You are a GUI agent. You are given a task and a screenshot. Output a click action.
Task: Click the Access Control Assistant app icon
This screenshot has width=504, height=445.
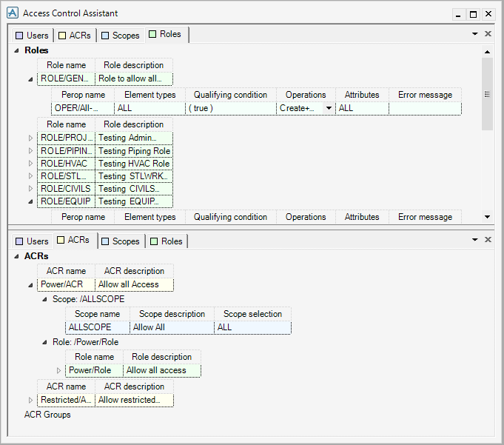point(13,13)
